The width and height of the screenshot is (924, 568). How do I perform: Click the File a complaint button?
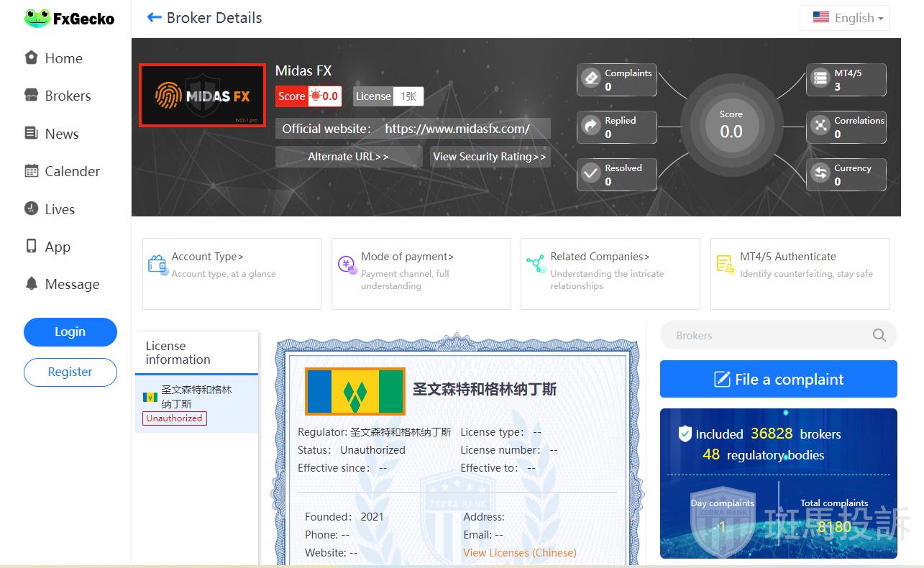coord(778,379)
